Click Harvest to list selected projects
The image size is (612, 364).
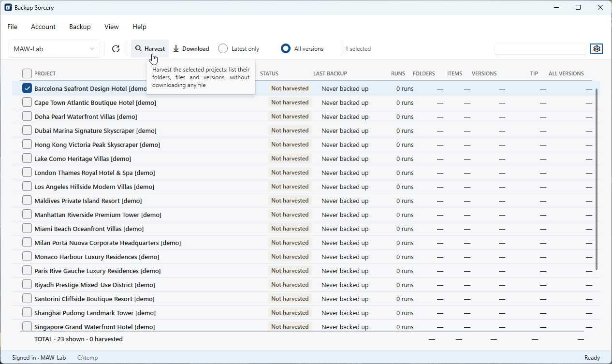150,49
